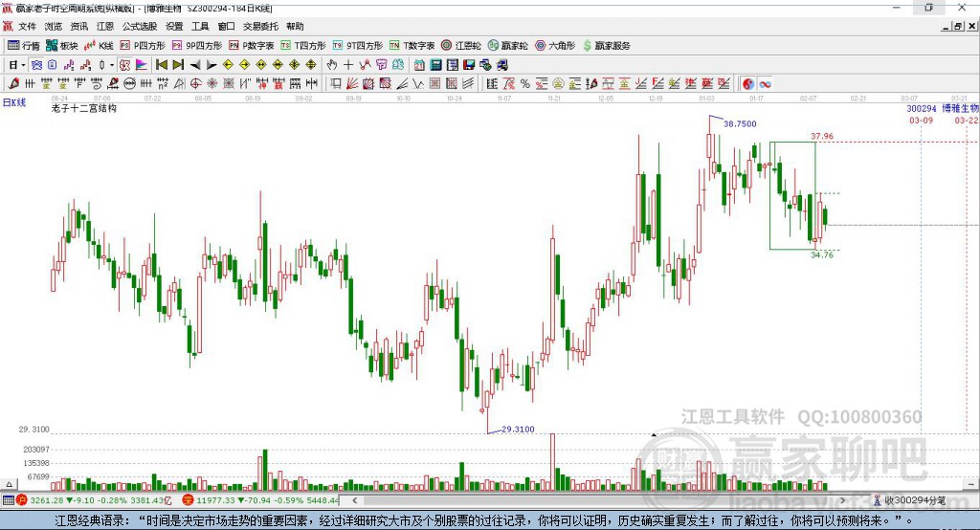Toggle the red-blue yin-yang icon

748,84
